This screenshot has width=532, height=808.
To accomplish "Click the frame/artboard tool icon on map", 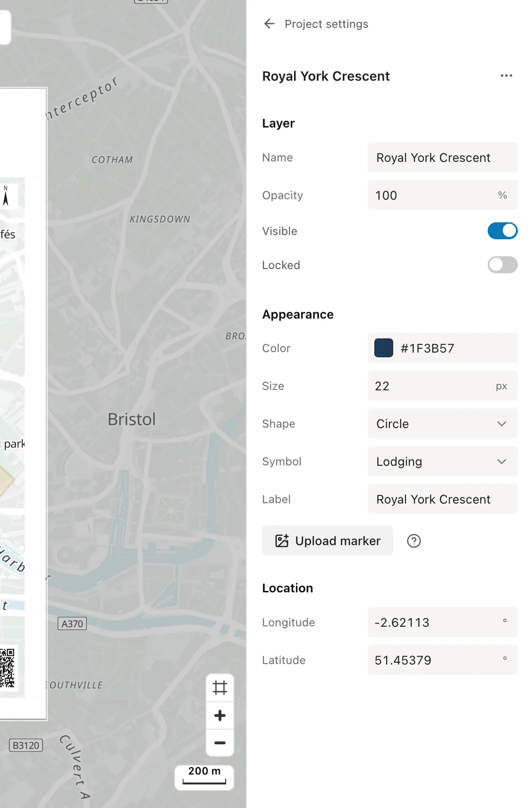I will click(220, 687).
